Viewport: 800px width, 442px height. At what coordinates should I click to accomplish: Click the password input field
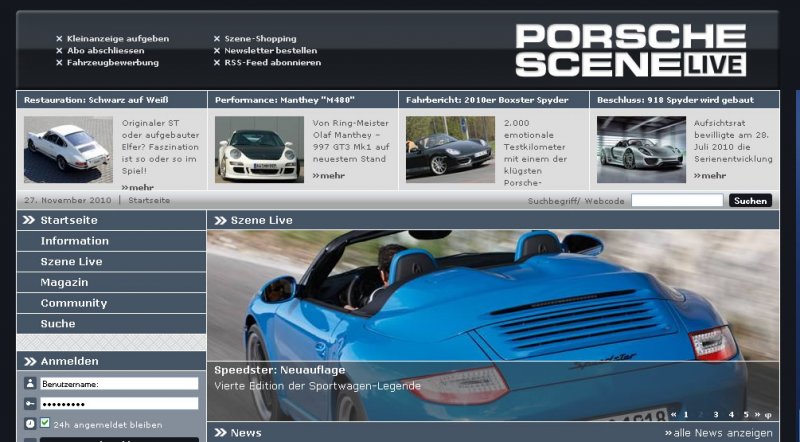pyautogui.click(x=119, y=404)
